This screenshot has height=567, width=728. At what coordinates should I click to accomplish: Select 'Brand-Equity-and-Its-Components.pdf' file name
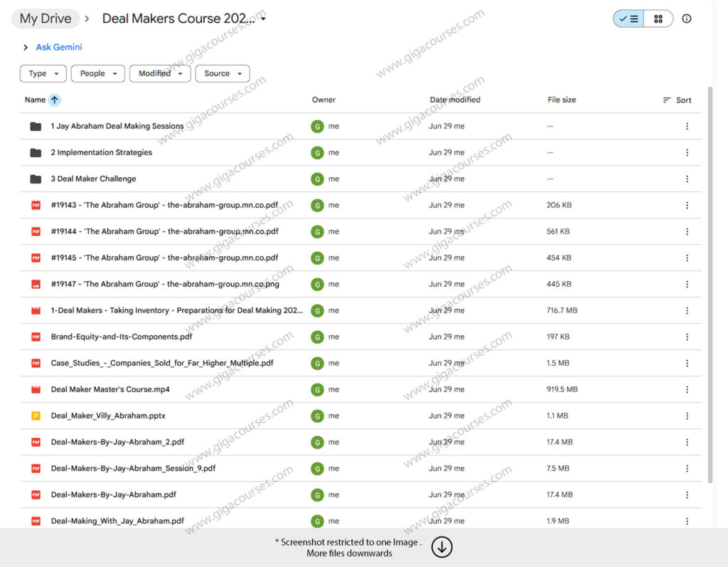click(121, 337)
